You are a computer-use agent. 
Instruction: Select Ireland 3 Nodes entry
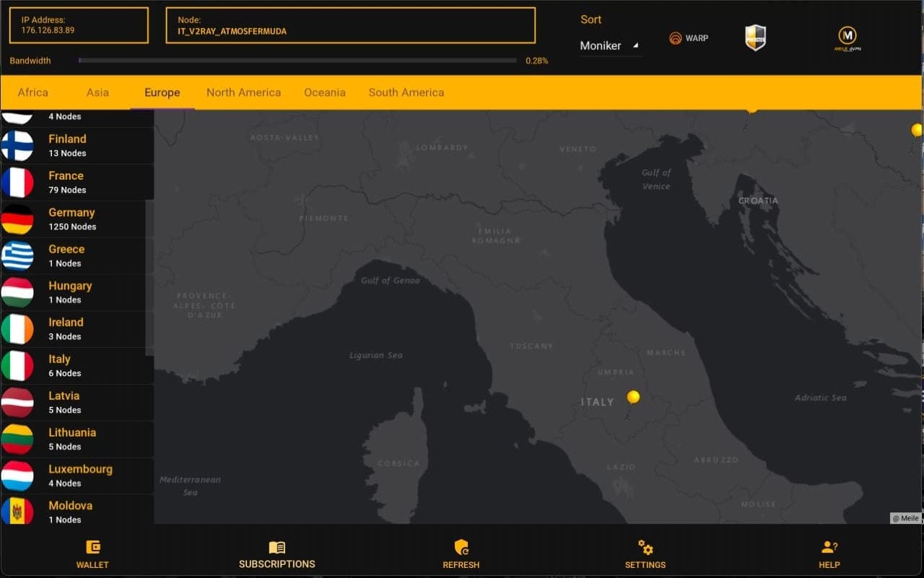(x=77, y=329)
